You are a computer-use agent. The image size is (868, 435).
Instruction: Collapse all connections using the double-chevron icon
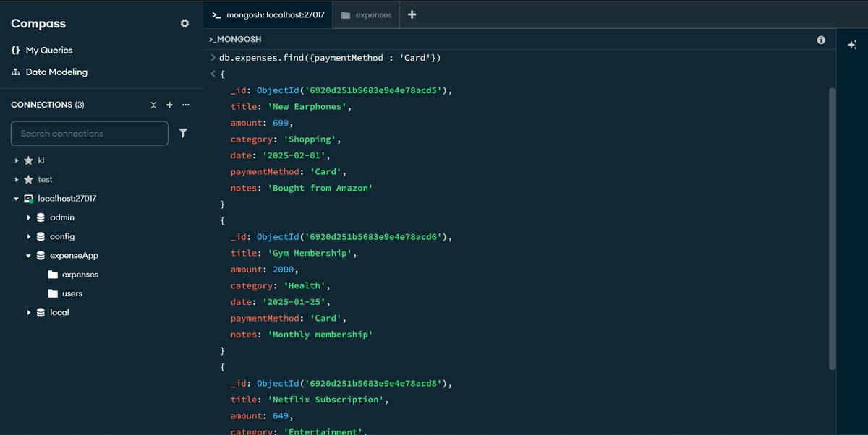tap(153, 105)
